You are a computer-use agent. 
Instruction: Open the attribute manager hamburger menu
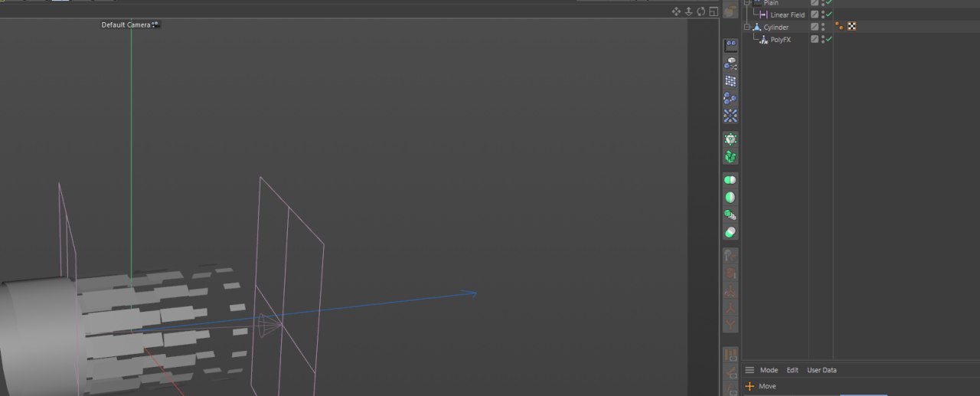[x=750, y=370]
